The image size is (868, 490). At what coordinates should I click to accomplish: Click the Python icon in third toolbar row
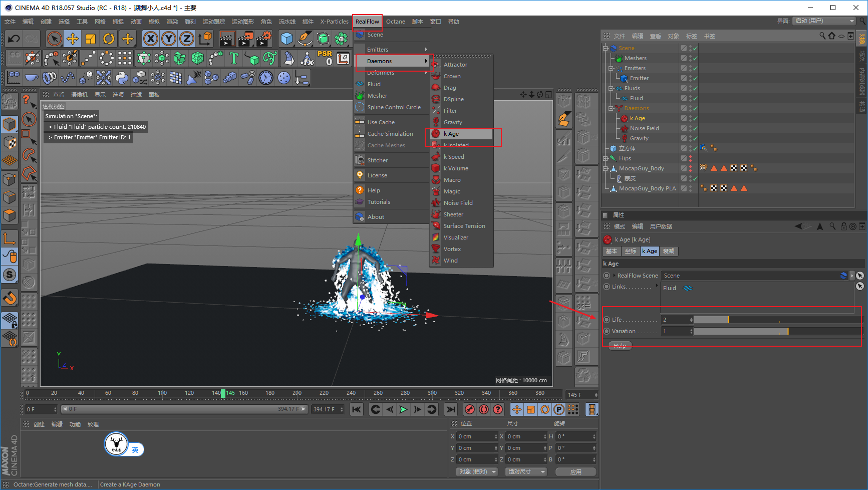122,78
